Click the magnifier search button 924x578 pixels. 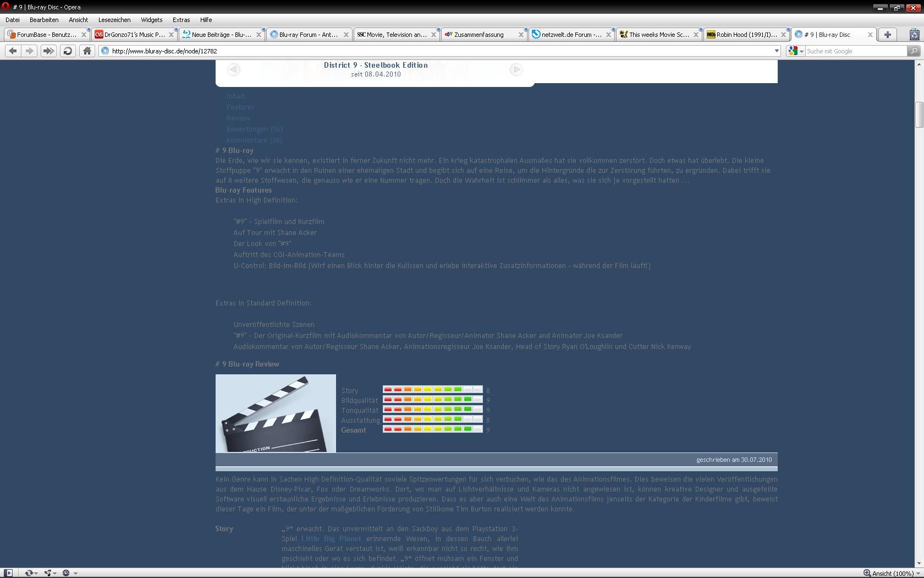(x=913, y=51)
